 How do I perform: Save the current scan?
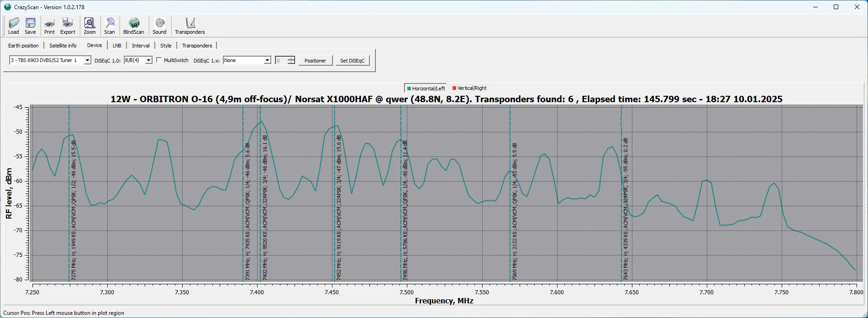coord(30,26)
